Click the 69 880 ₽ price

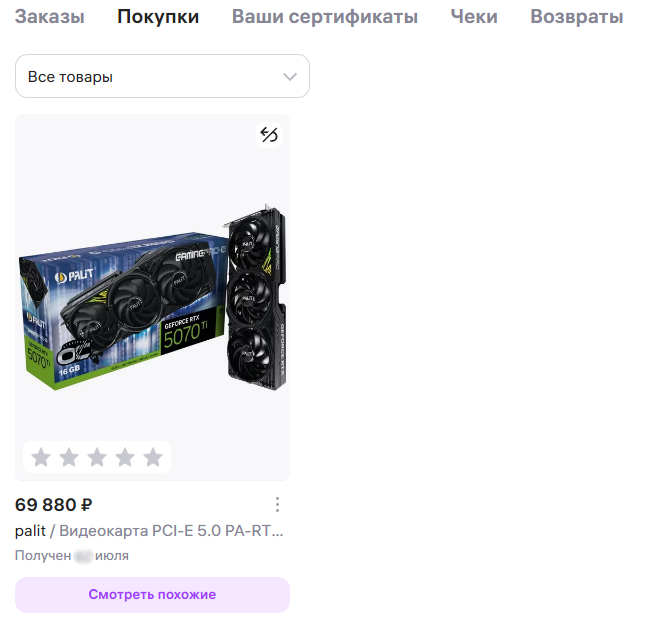pos(54,505)
